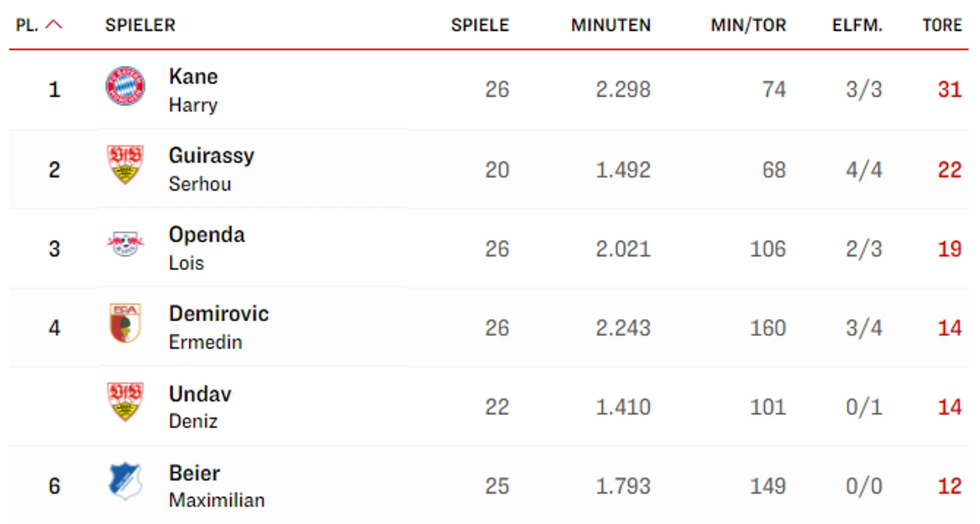The image size is (980, 524).
Task: Open Deniz Undav's player page
Action: [200, 407]
